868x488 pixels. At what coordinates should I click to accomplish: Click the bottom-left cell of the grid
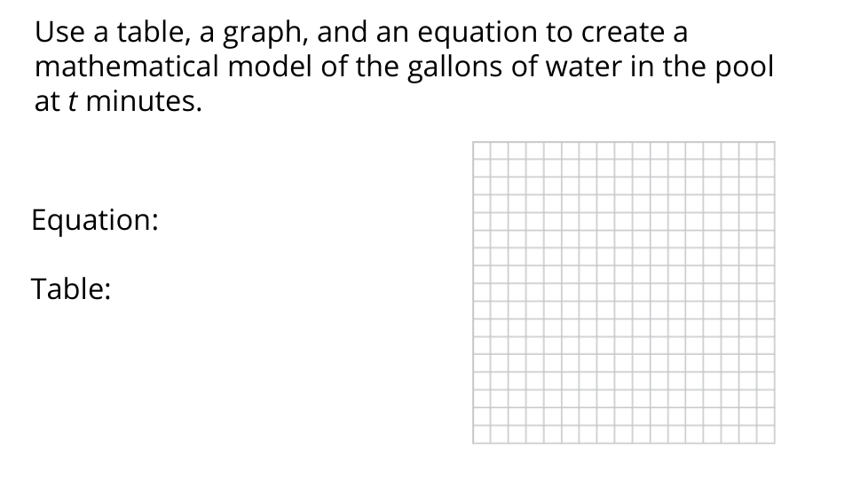tap(482, 436)
